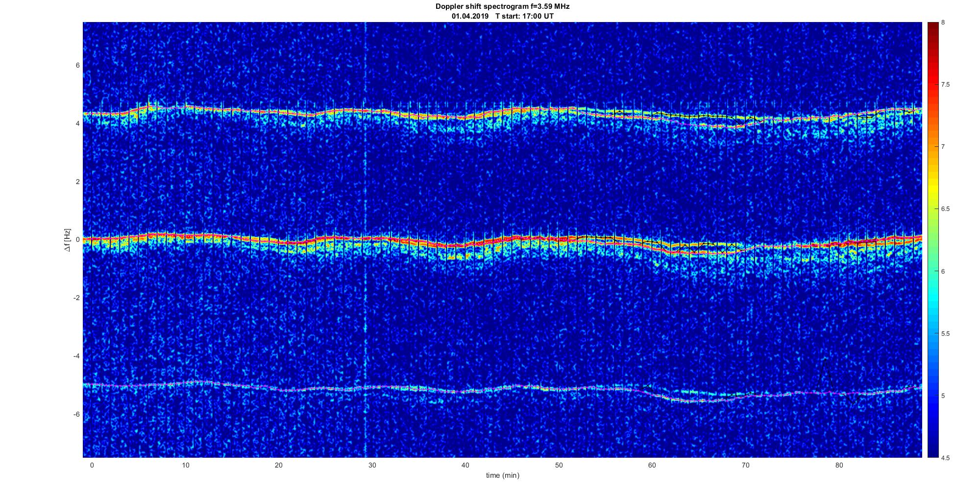Click the y-axis tick label 4
The image size is (980, 491).
[77, 124]
